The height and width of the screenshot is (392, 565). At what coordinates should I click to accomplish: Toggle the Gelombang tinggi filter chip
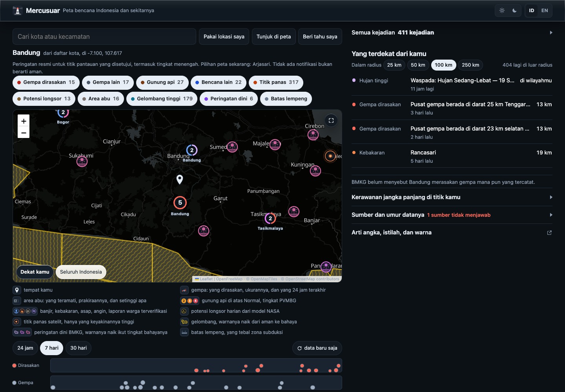[162, 99]
